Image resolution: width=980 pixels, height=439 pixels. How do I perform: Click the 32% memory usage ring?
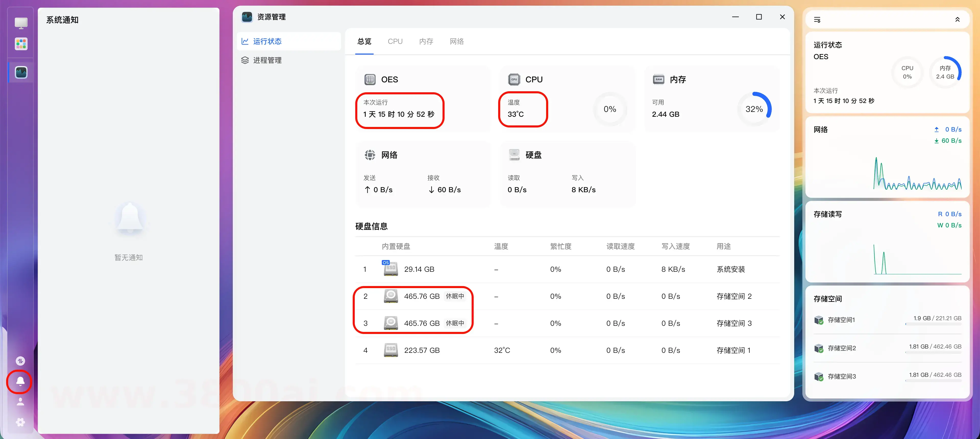click(x=754, y=109)
